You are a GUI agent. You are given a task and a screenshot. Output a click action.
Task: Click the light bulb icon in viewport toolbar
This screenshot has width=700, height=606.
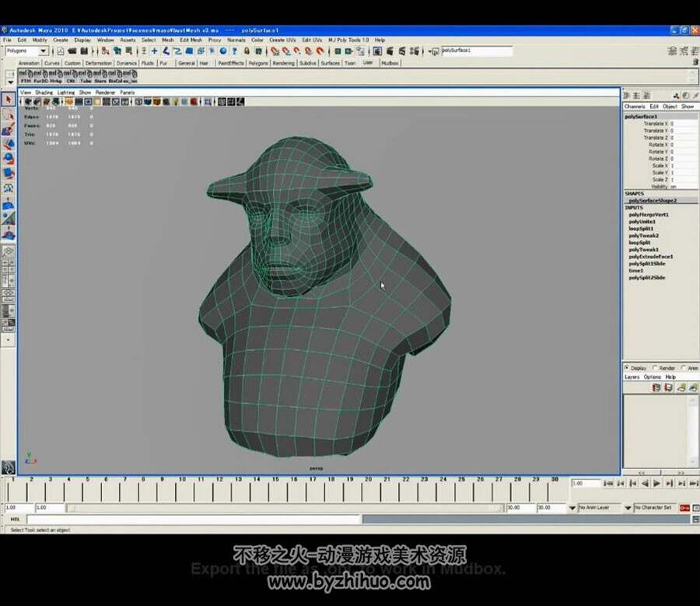[x=176, y=102]
